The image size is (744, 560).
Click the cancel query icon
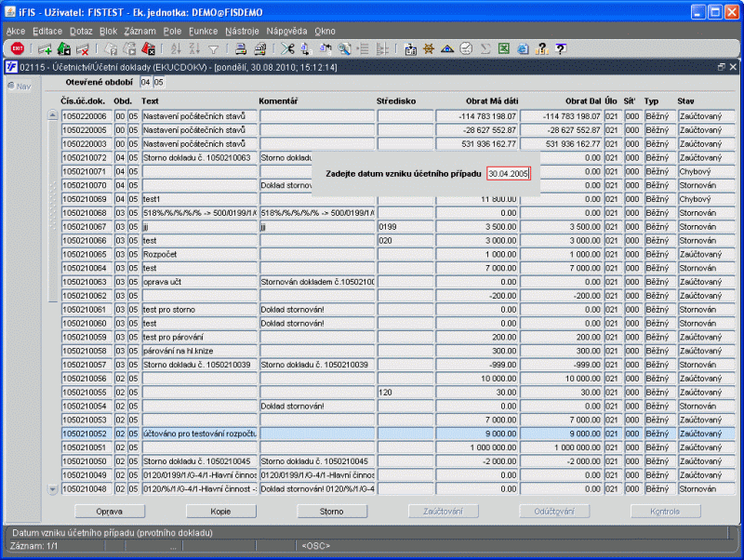pyautogui.click(x=148, y=48)
